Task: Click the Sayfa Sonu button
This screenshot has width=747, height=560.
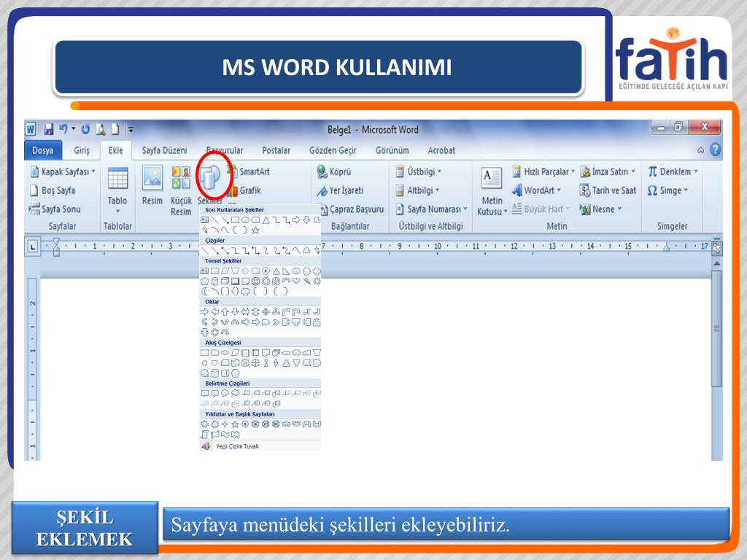Action: [55, 209]
